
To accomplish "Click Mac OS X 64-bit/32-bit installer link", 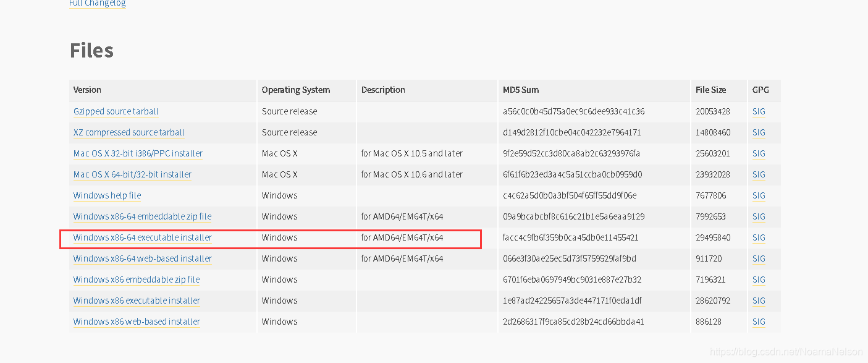I will (132, 174).
